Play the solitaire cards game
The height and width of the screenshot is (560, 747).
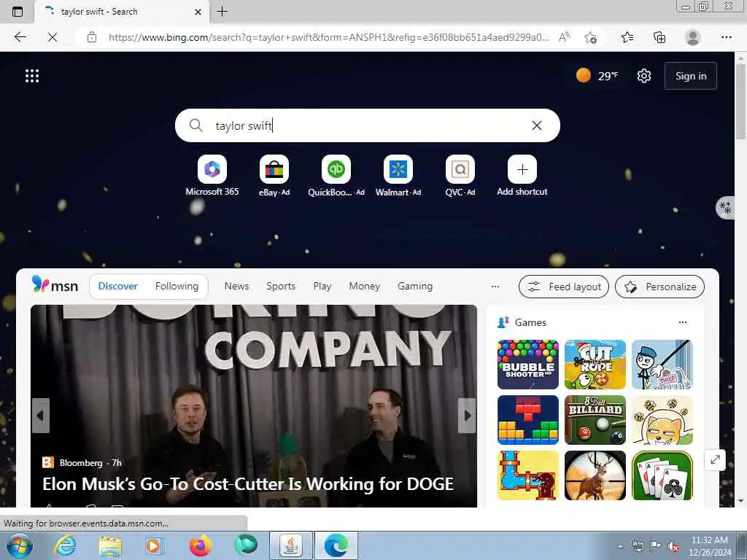coord(662,475)
